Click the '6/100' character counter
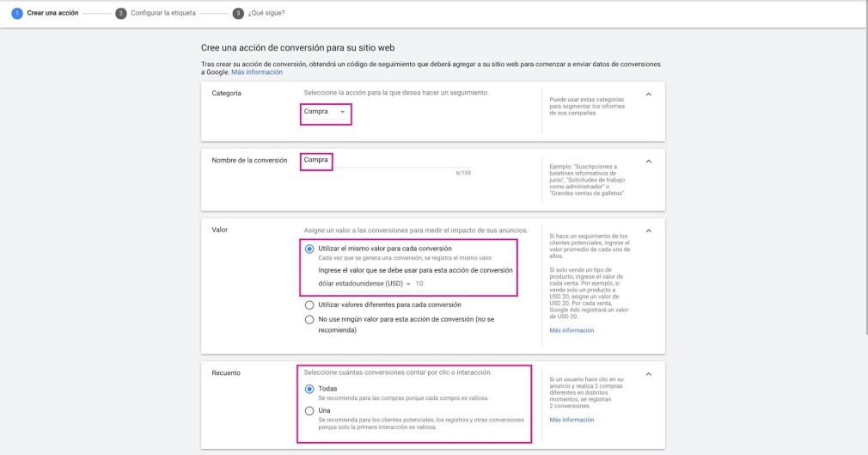Viewport: 868px width, 455px height. point(463,173)
